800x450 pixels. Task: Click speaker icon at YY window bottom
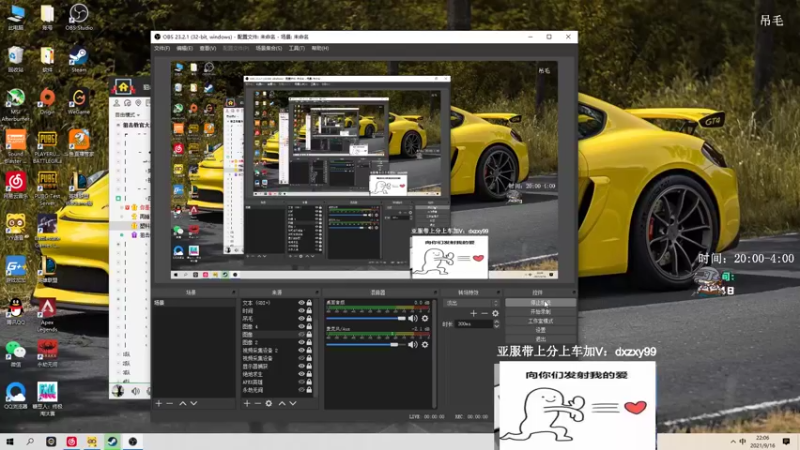tap(135, 391)
